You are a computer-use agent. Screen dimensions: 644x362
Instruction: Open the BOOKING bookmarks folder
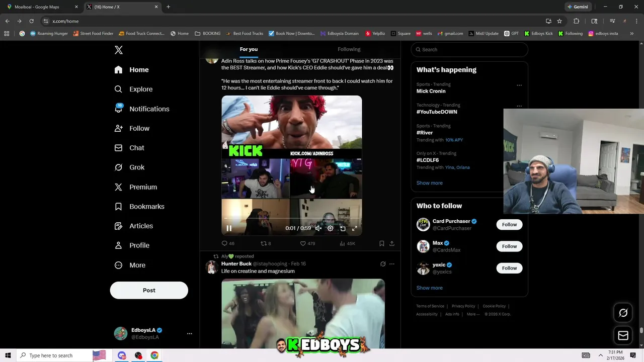(208, 34)
